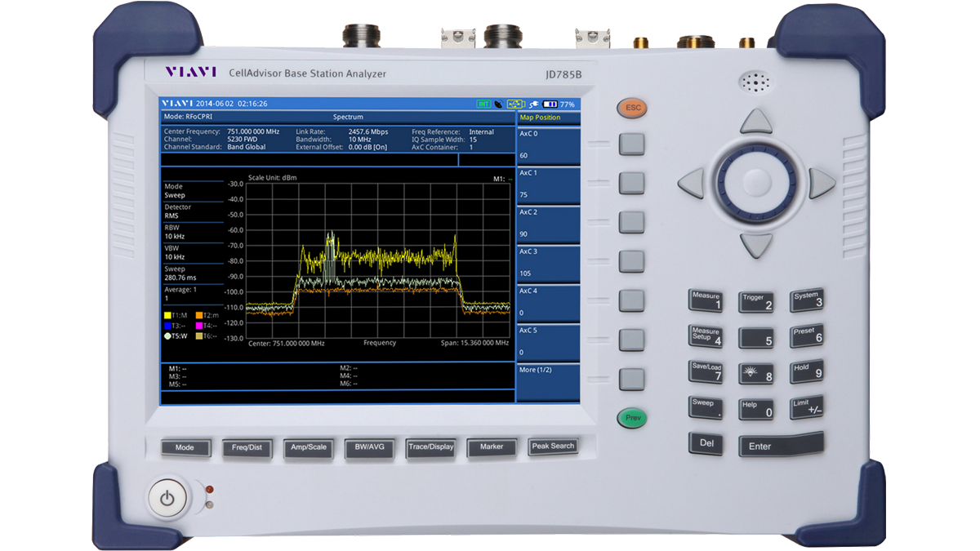Click the Measure Setup 4 keypad key

pyautogui.click(x=706, y=336)
